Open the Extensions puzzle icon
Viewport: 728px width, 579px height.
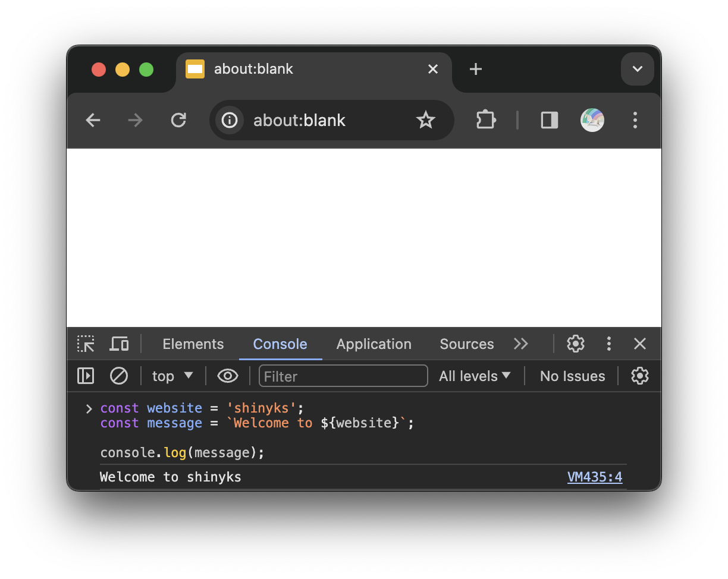tap(486, 121)
